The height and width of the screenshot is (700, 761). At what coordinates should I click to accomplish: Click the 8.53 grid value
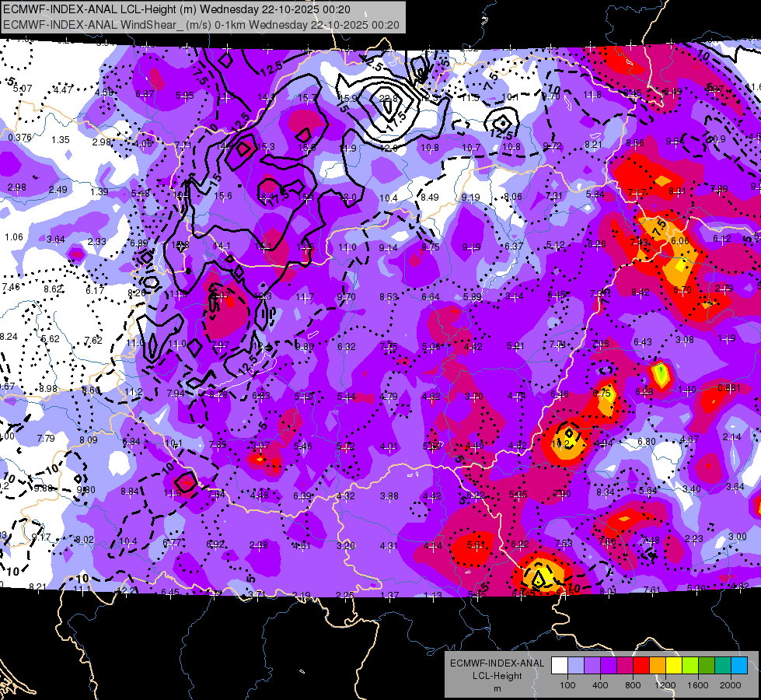pyautogui.click(x=389, y=297)
